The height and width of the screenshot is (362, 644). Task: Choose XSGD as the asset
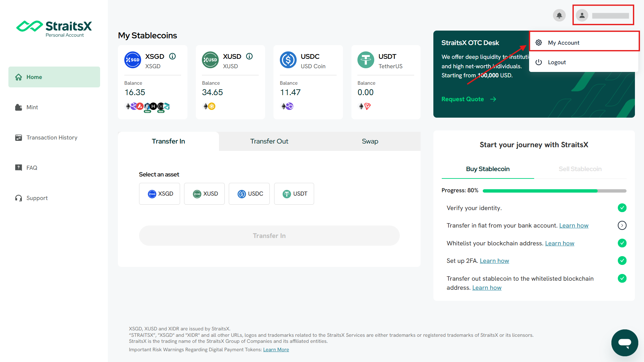click(160, 194)
